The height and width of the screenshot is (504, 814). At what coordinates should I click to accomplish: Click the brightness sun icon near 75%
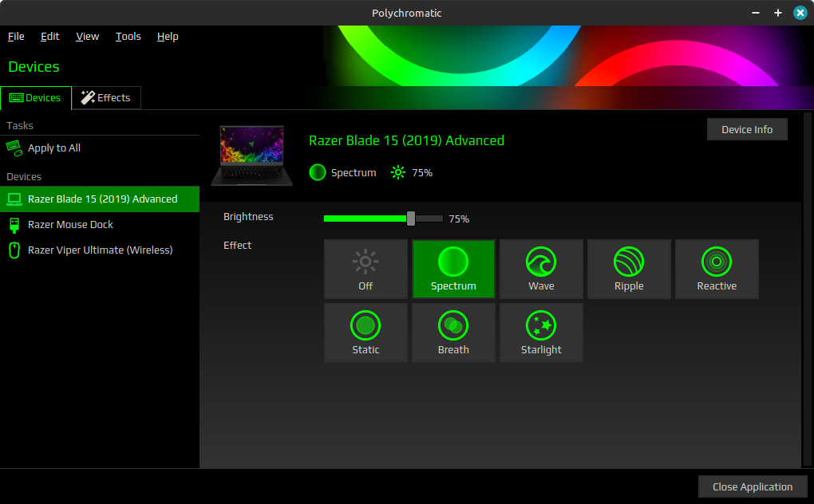[x=398, y=173]
